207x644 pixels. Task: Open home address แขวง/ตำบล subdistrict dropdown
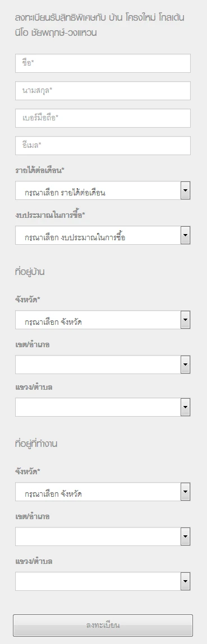[103, 407]
